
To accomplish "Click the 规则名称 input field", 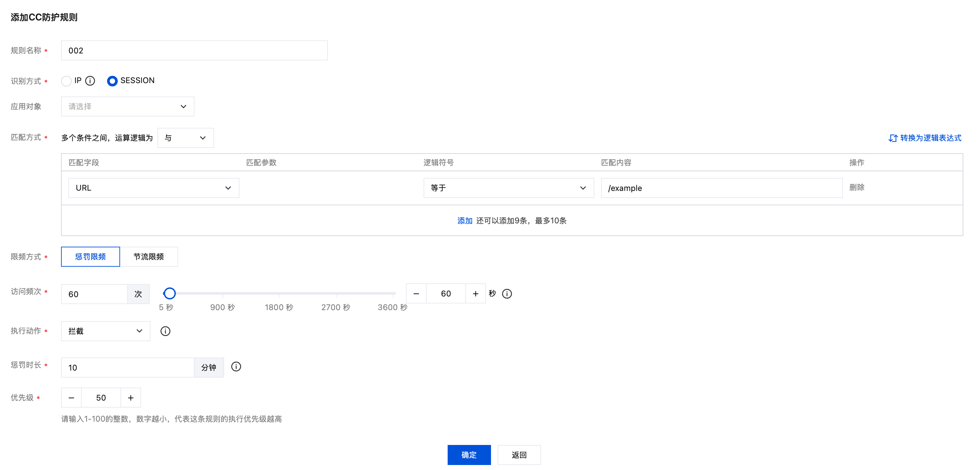I will pos(194,51).
